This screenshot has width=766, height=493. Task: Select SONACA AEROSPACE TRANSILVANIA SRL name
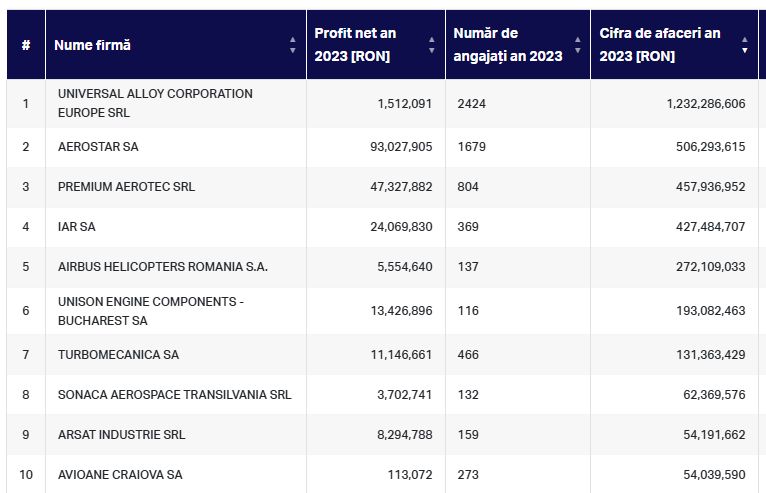(174, 395)
